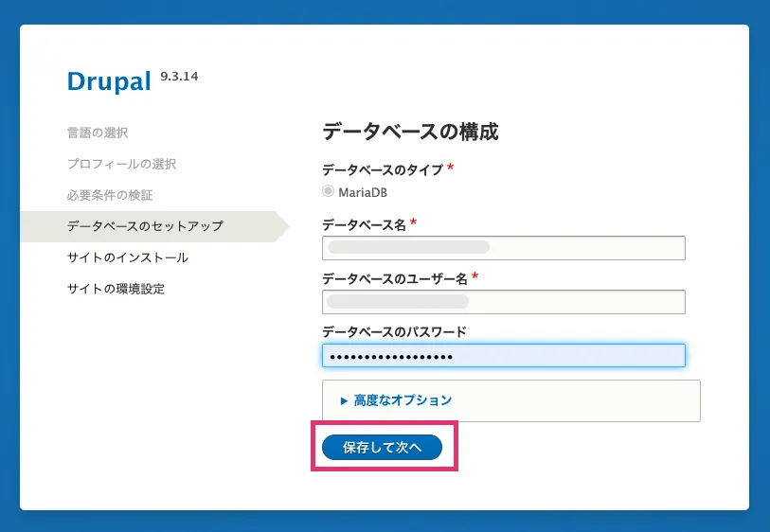Click the データベース名 field label
Image resolution: width=770 pixels, height=532 pixels.
(x=365, y=223)
